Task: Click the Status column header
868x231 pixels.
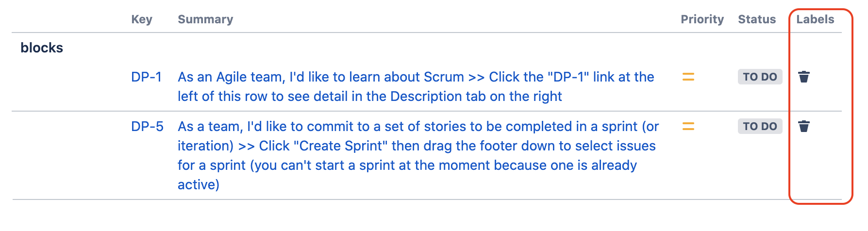Action: coord(757,19)
